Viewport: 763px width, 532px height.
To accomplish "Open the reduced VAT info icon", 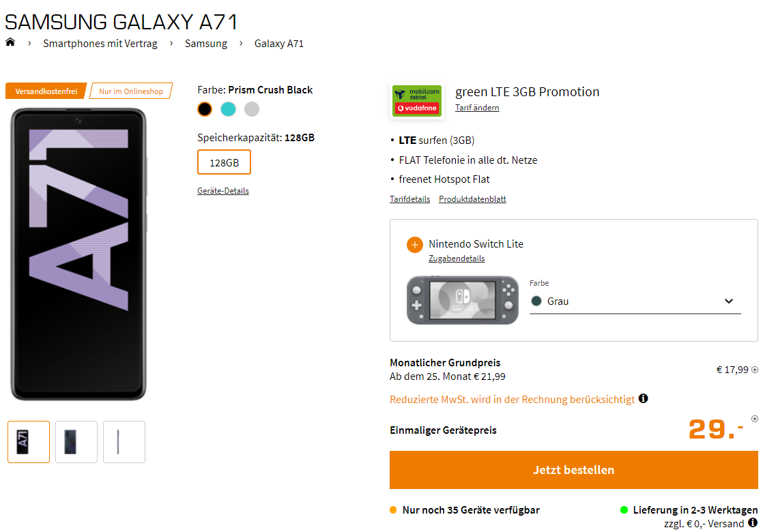I will [643, 398].
